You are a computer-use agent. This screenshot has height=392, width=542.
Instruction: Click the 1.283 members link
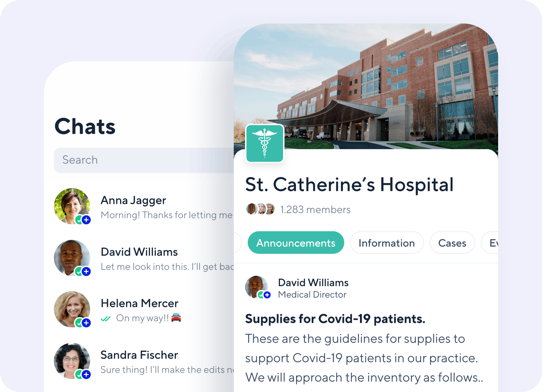point(315,210)
